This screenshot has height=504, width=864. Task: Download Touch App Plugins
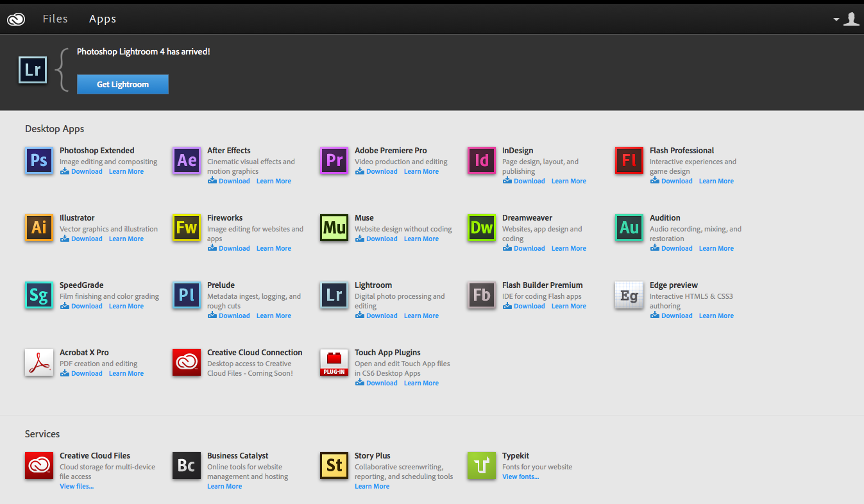tap(377, 383)
